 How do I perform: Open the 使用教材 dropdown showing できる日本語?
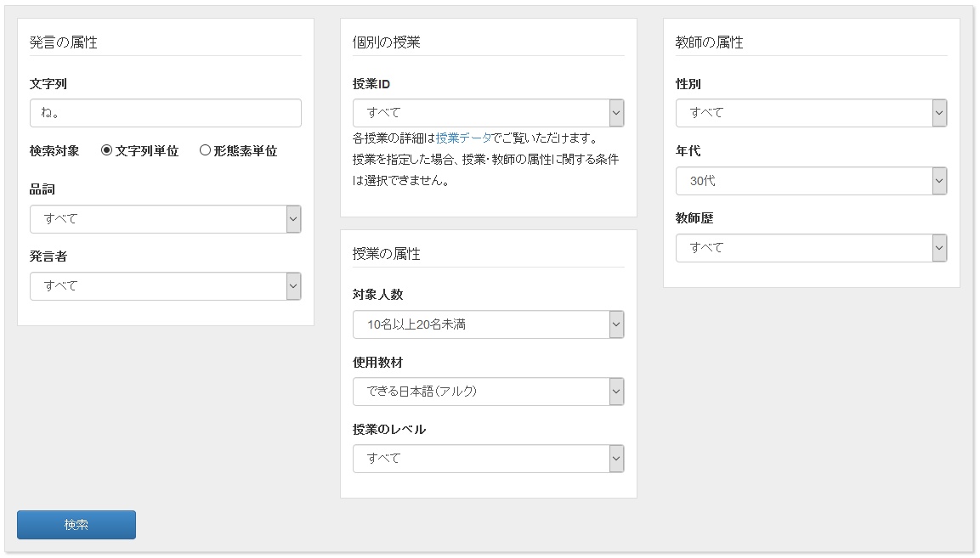481,392
